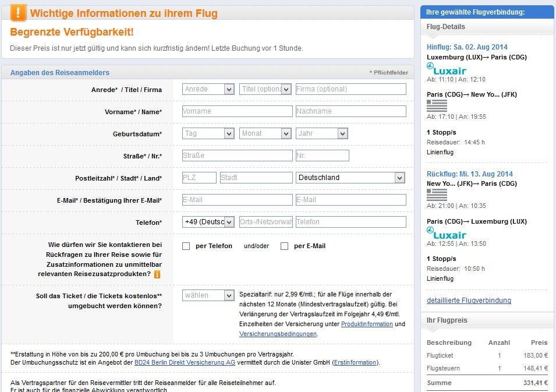This screenshot has width=556, height=392.
Task: Expand the Tag birth day dropdown
Action: pos(208,133)
